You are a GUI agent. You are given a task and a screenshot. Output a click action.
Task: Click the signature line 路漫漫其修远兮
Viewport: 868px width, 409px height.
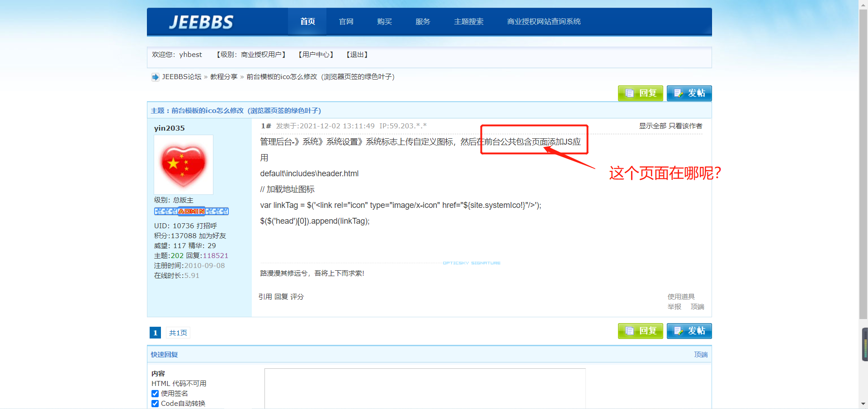click(x=312, y=273)
